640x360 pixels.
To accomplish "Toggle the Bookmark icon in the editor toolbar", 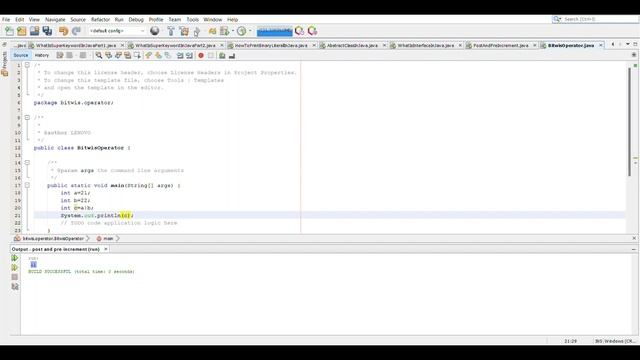I will [x=168, y=56].
